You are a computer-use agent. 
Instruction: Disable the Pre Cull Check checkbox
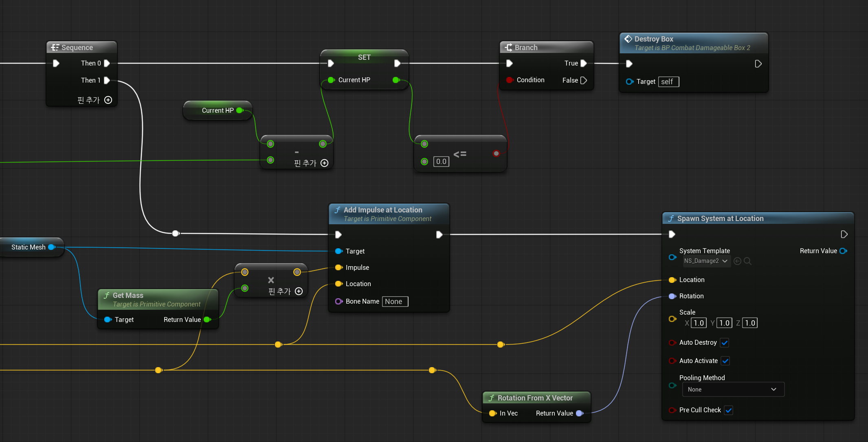point(729,410)
